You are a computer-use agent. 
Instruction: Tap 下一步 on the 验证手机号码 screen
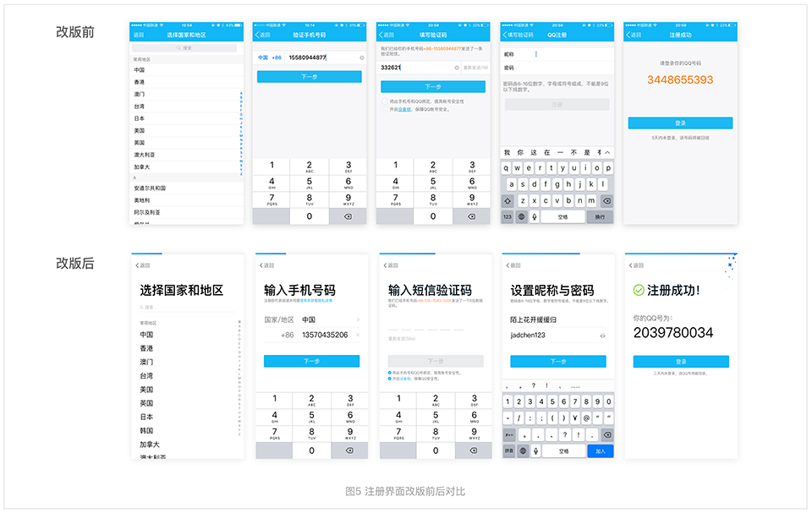308,77
